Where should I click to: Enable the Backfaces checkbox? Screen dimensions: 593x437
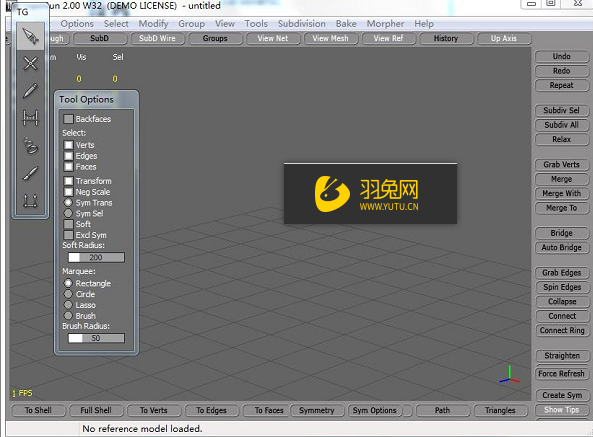tap(68, 119)
